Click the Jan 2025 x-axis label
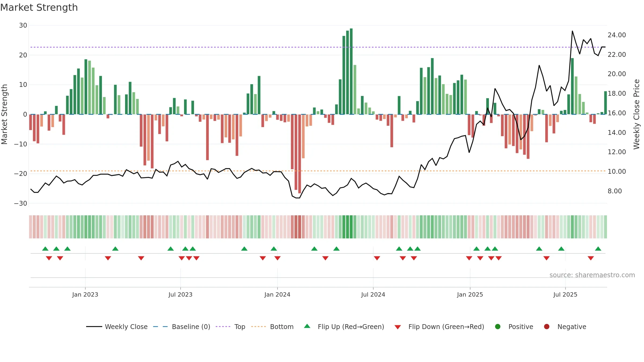 click(470, 294)
